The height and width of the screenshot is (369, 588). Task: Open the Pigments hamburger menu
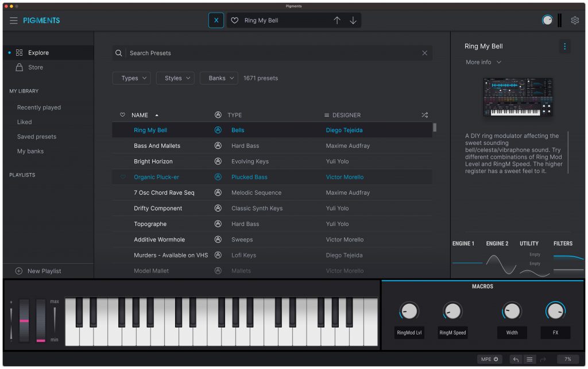[x=13, y=20]
